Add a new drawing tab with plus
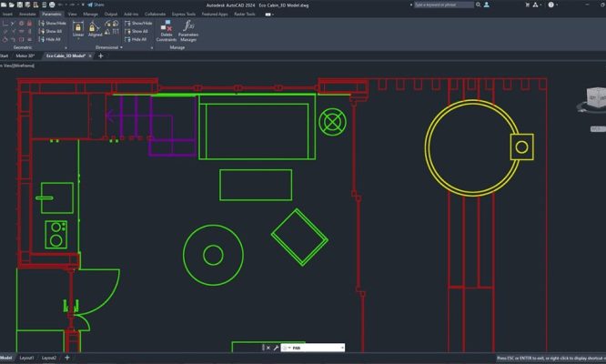This screenshot has width=606, height=364. tap(100, 56)
